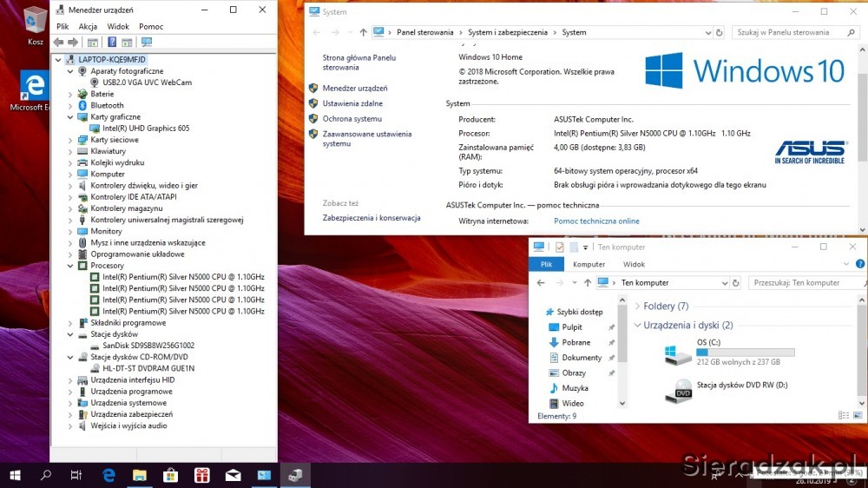Click the Intel(R) UHD Graphics 605 display adapter icon
The width and height of the screenshot is (868, 488).
95,129
